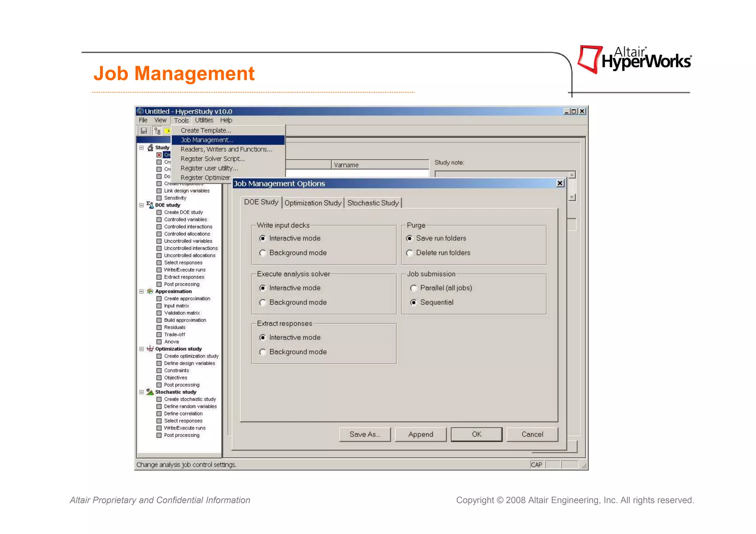Collapse the Stochastic study tree node
This screenshot has height=534, width=756.
(141, 392)
